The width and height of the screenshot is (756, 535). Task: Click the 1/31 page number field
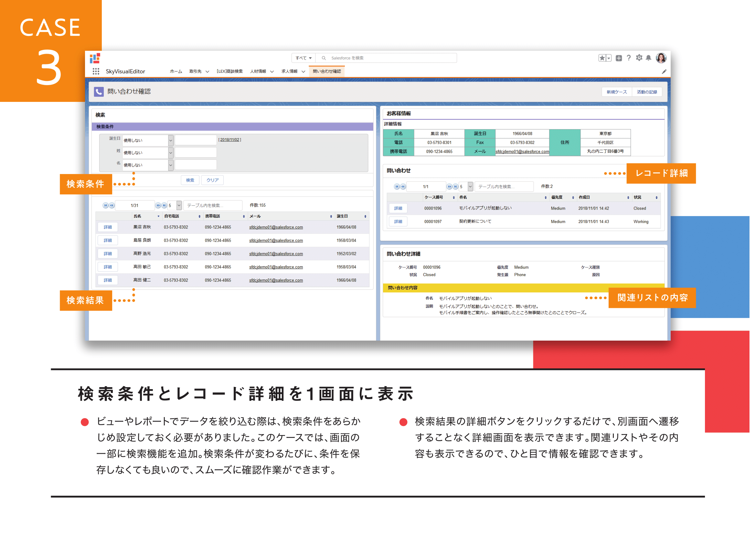point(135,205)
